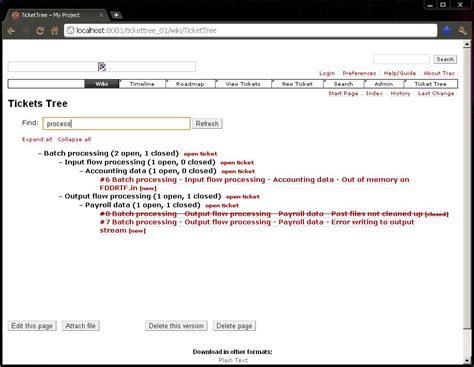This screenshot has height=367, width=474.
Task: Close the TicketTree – My Project tab
Action: pos(102,15)
